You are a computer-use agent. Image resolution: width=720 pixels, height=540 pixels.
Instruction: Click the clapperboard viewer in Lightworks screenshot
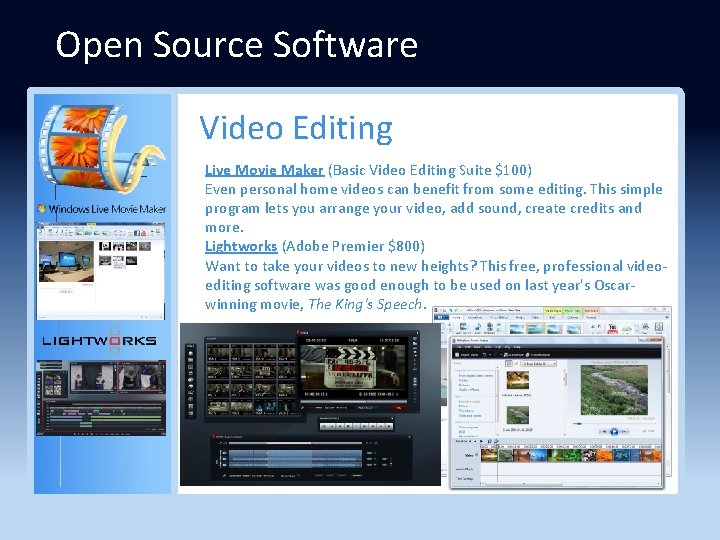coord(353,368)
